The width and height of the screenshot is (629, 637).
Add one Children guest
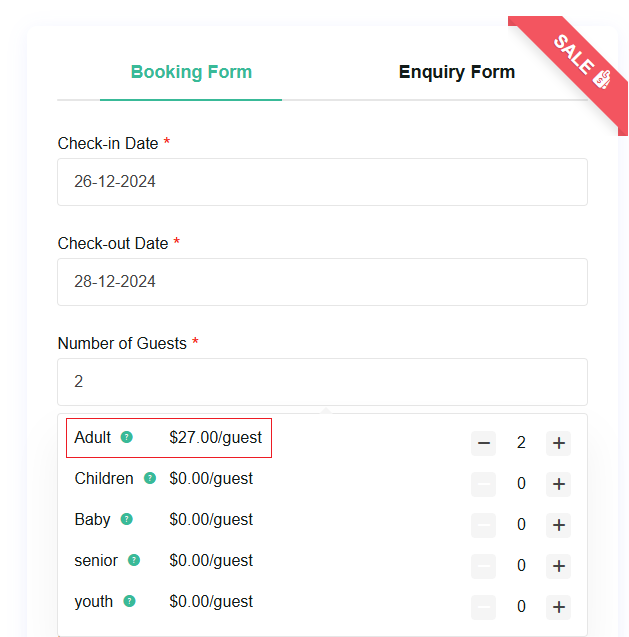point(558,484)
